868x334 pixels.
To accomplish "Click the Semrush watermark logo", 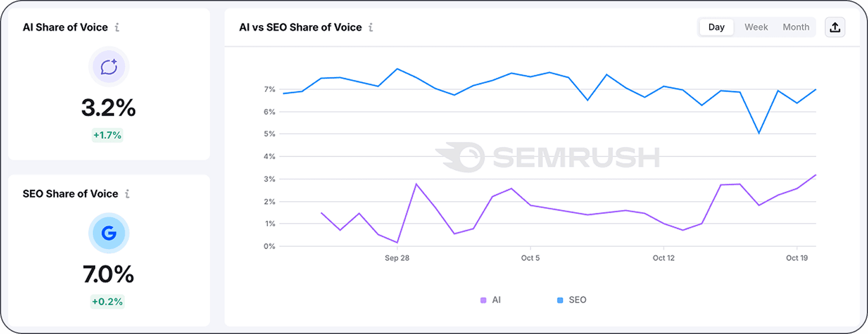I will tap(547, 156).
